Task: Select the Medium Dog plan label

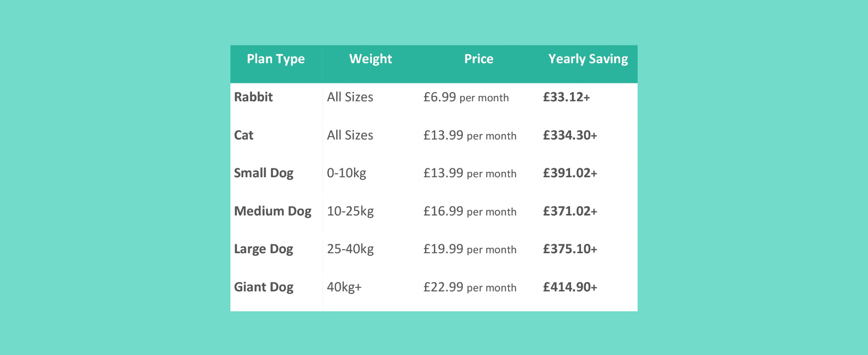Action: click(x=273, y=212)
